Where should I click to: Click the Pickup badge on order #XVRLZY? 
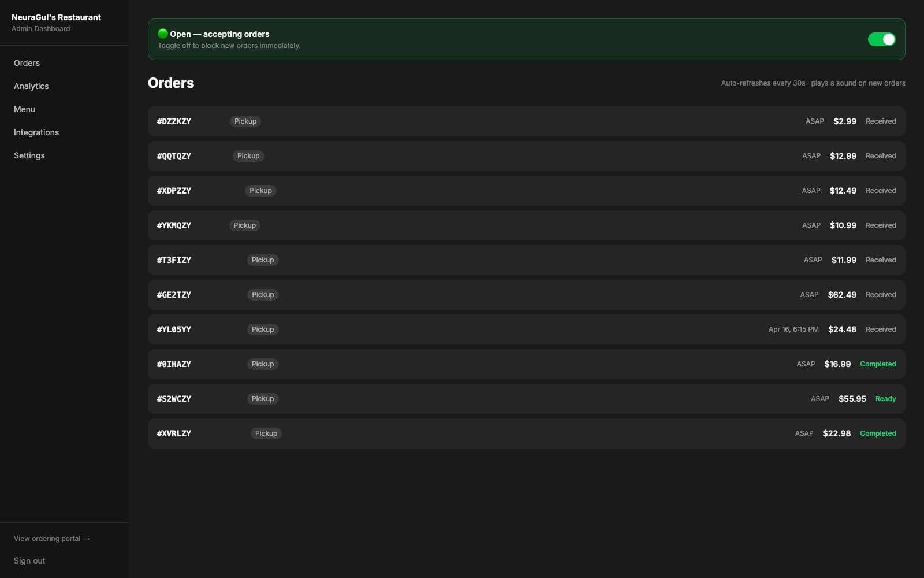pyautogui.click(x=266, y=433)
